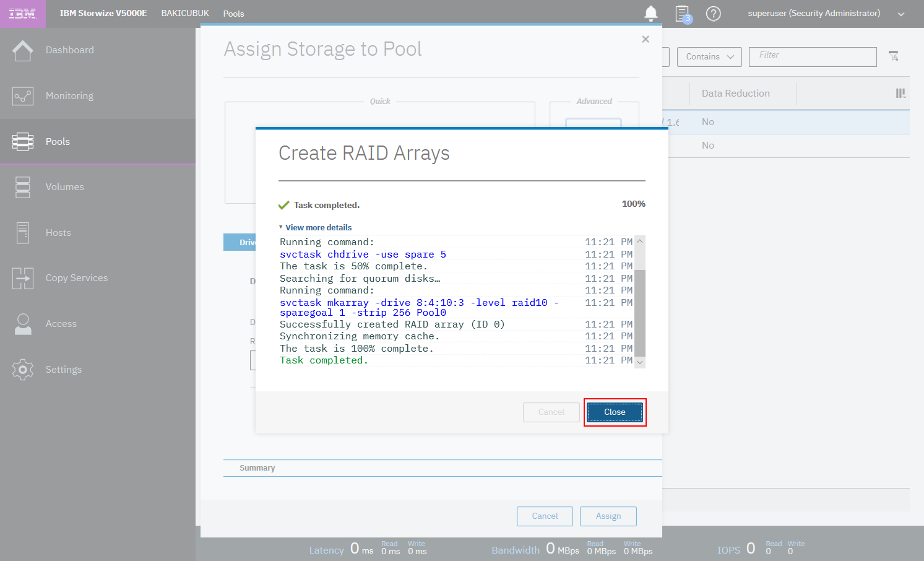Click the IOPS readout in footer
The width and height of the screenshot is (924, 561).
click(x=761, y=549)
